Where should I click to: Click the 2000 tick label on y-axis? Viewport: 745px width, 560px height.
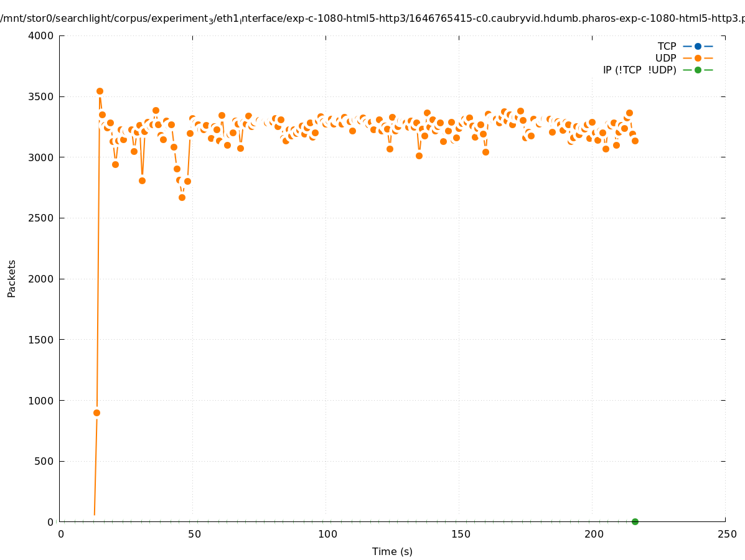point(42,279)
